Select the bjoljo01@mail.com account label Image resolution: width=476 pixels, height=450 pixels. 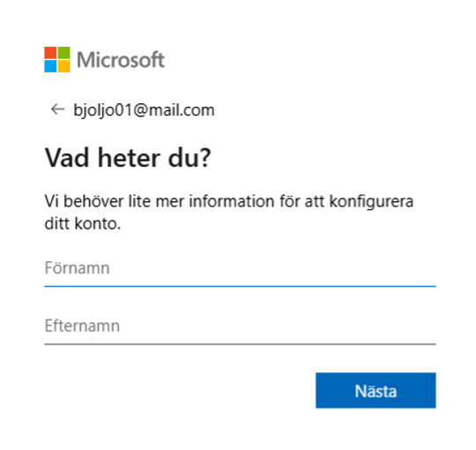(x=145, y=110)
